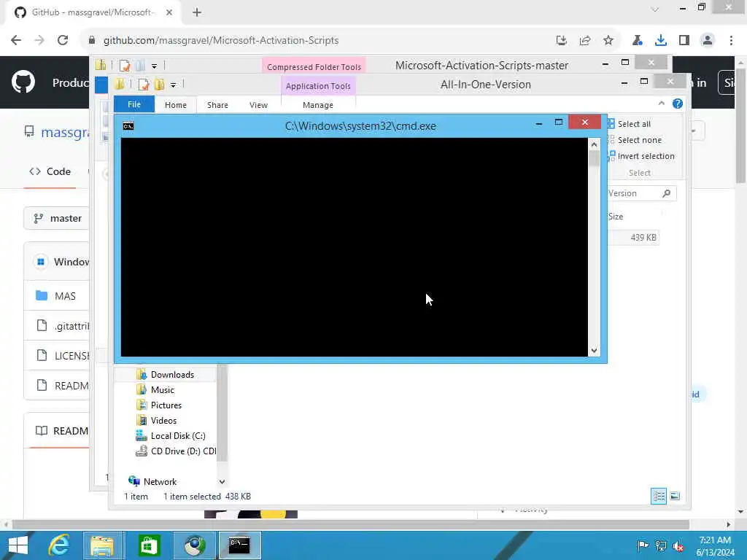
Task: Switch to details view icon in status bar
Action: click(659, 496)
